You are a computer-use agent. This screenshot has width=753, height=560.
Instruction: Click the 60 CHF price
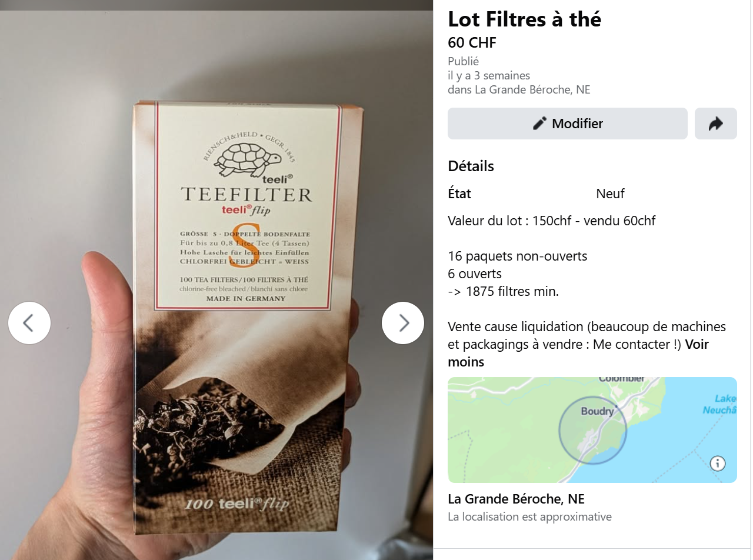point(472,43)
